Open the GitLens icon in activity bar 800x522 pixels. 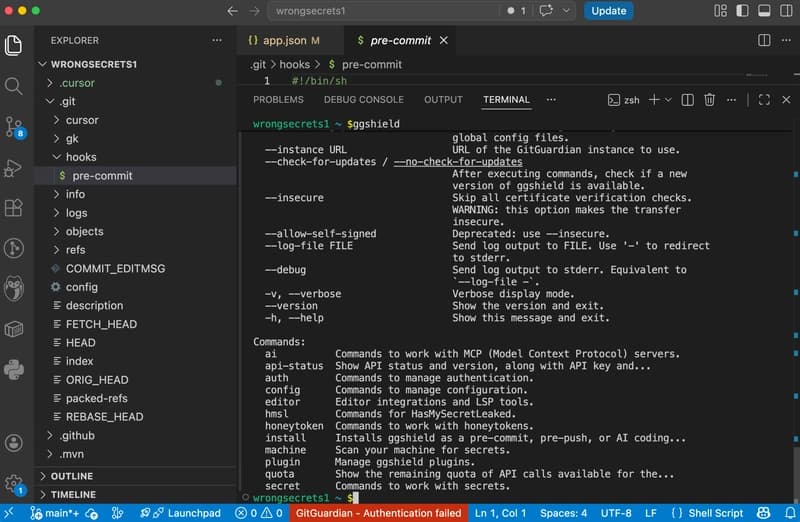(x=13, y=248)
